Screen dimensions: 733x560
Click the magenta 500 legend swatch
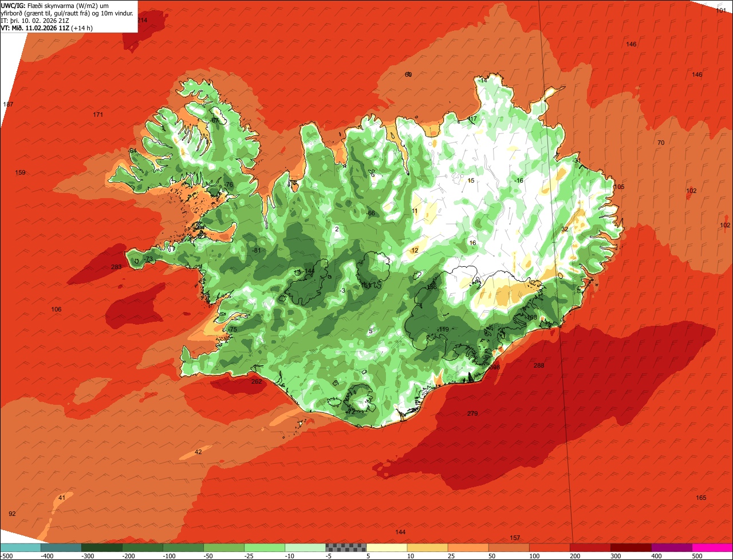coord(712,547)
